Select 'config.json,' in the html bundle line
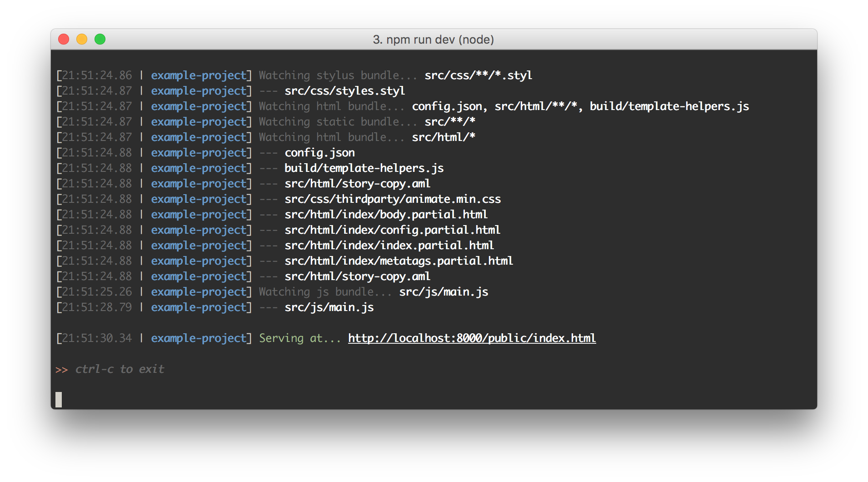This screenshot has width=868, height=482. click(x=450, y=106)
